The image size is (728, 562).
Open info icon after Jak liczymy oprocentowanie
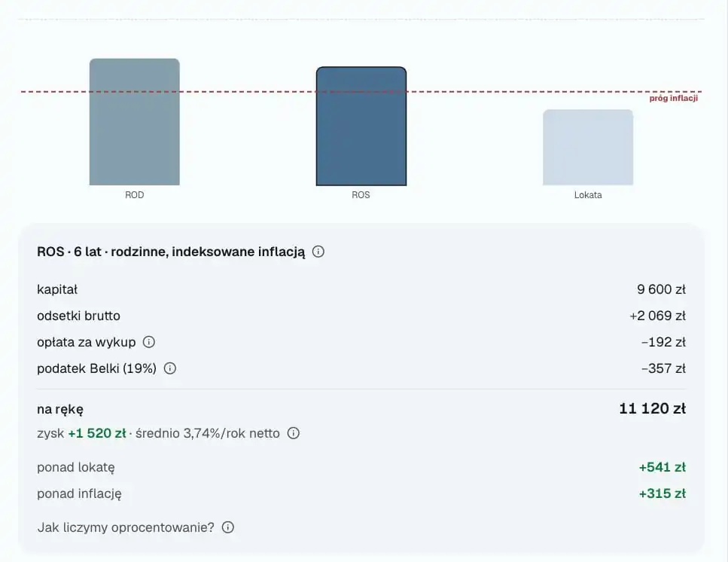coord(228,527)
